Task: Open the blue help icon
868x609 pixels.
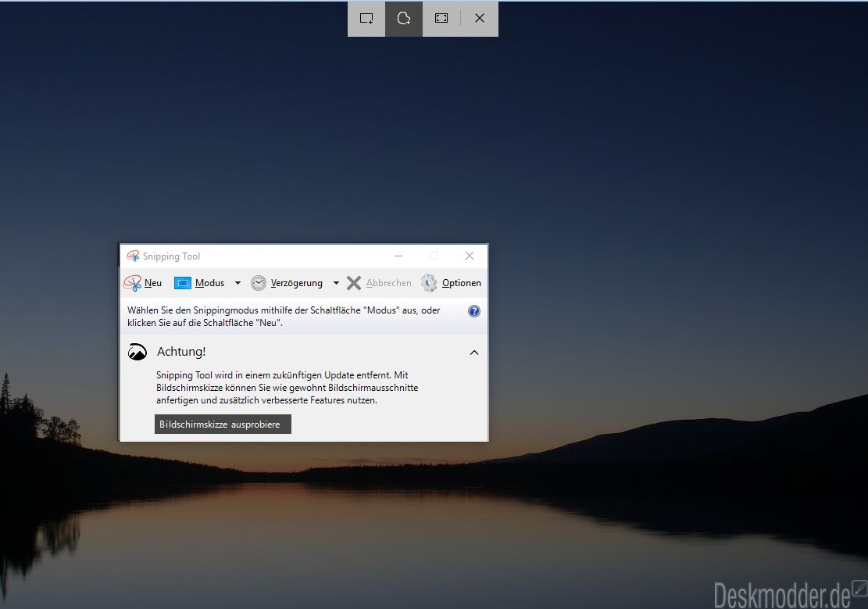Action: [474, 311]
